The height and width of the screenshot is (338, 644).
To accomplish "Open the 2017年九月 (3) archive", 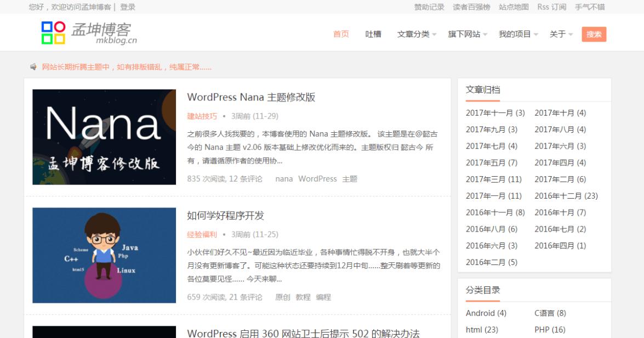I will (492, 129).
